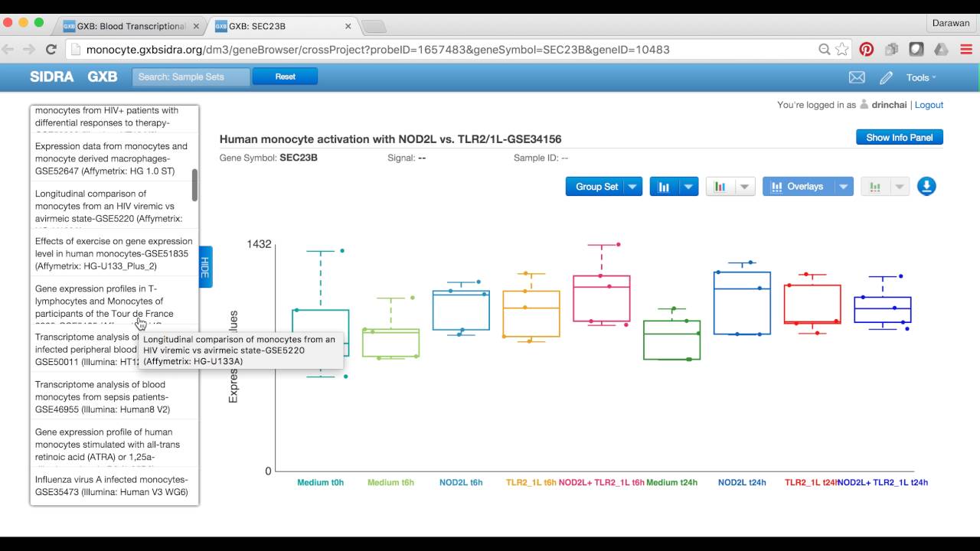Click the greyed dotted bar chart button
The height and width of the screenshot is (551, 980).
coord(875,187)
